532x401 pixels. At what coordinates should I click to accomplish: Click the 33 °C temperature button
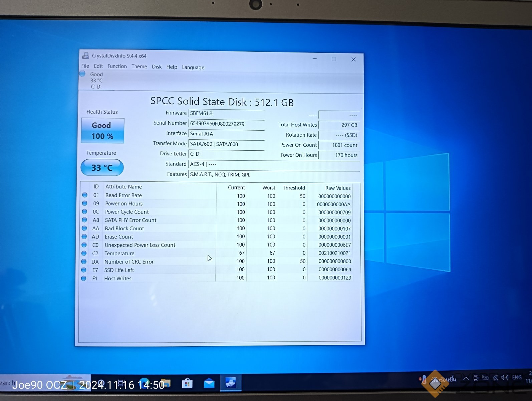tap(102, 167)
